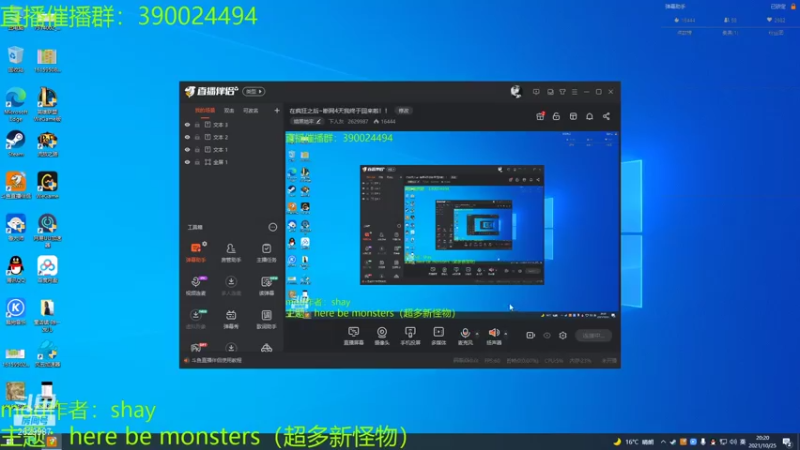Screen dimensions: 800x450
Task: Select the active orange scene tab
Action: [205, 110]
